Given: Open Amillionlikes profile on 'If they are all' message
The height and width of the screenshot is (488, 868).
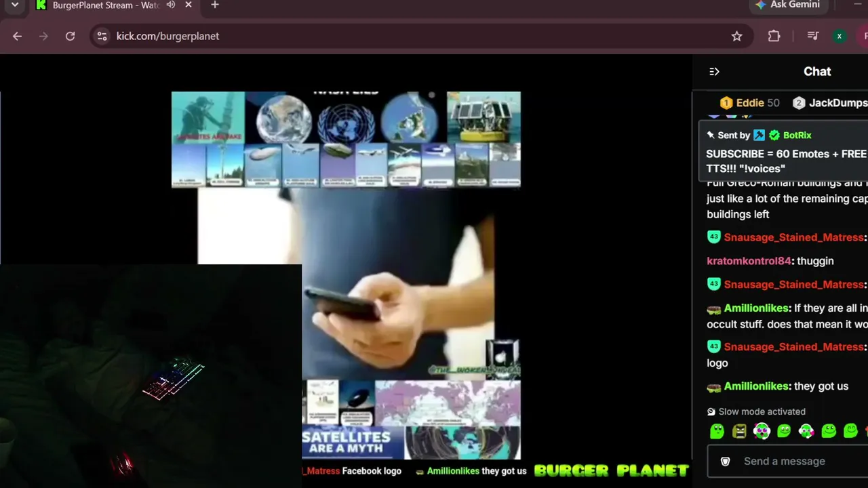Looking at the screenshot, I should point(756,308).
